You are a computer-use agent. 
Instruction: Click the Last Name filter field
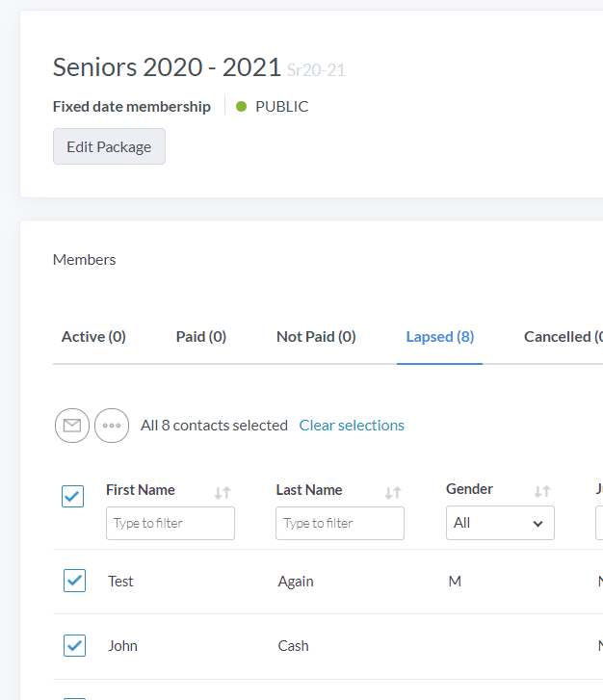[340, 523]
